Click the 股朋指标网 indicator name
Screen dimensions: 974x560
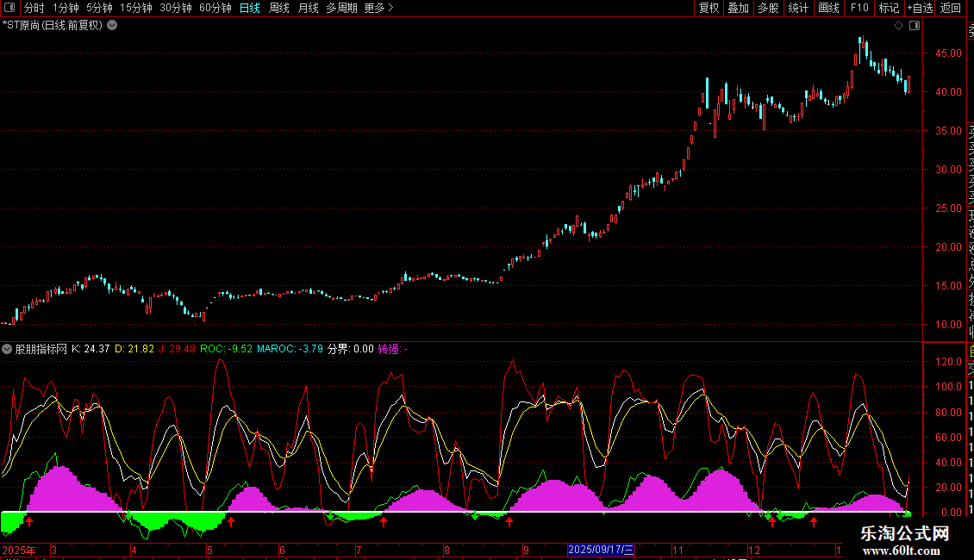41,349
